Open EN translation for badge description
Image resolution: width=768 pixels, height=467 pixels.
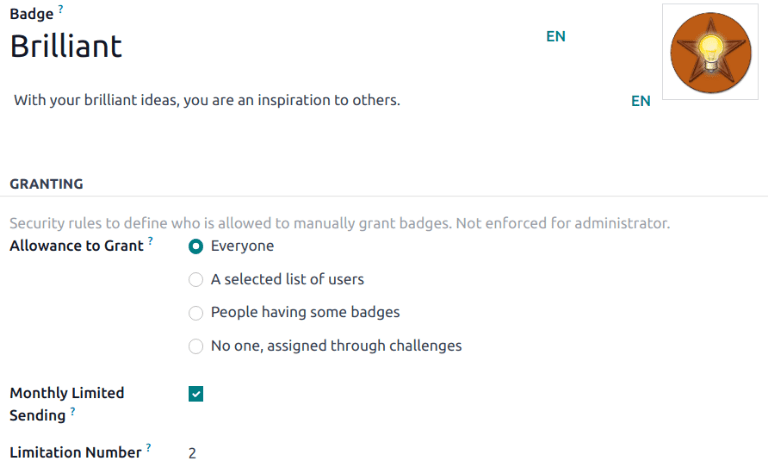[641, 101]
